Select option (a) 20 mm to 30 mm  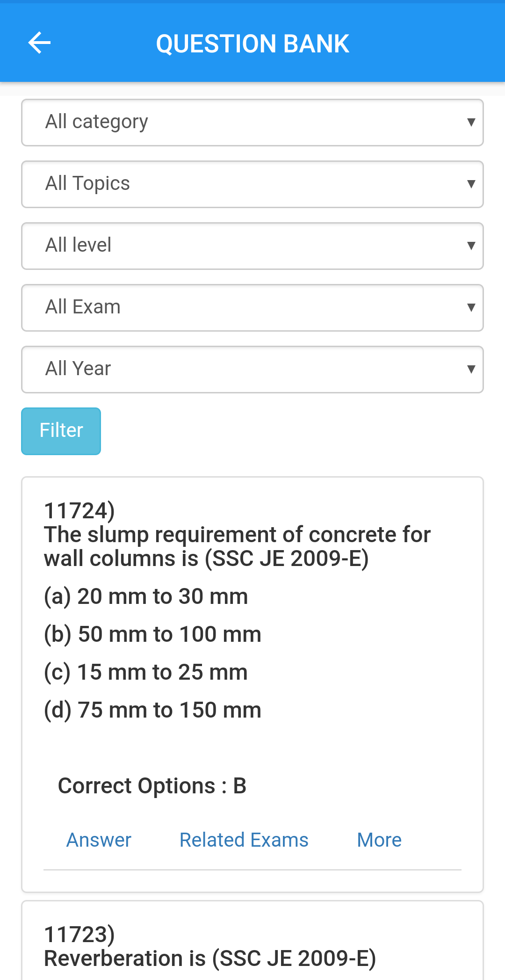(x=146, y=596)
